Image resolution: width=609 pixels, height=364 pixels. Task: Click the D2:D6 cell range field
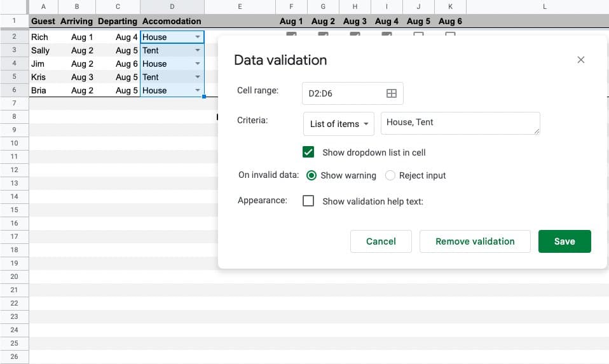tap(343, 93)
